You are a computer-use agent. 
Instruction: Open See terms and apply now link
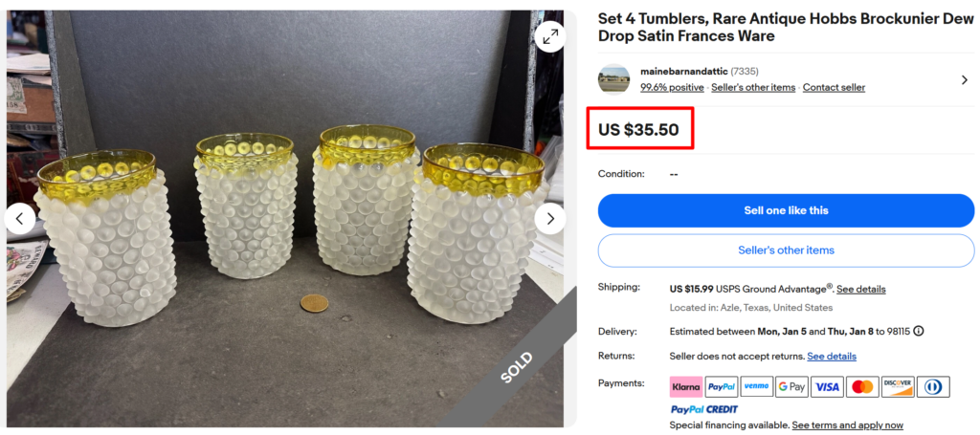(x=847, y=425)
